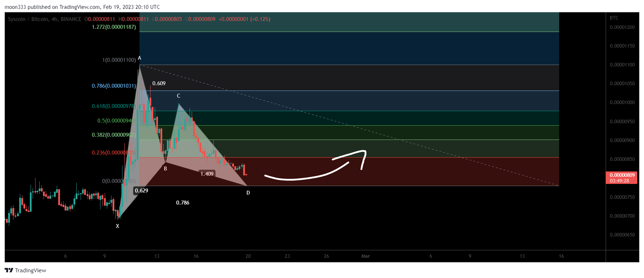Click the 0.5 Fibonacci level label

(116, 121)
